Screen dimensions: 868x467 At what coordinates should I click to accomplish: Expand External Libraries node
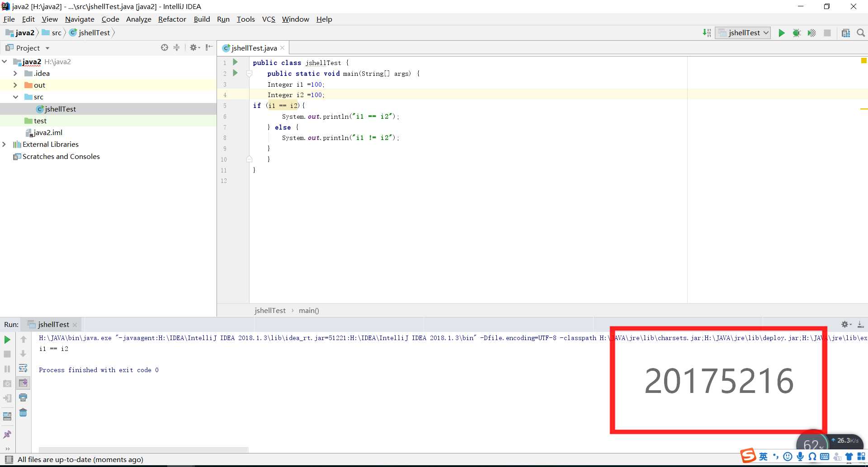pyautogui.click(x=5, y=144)
